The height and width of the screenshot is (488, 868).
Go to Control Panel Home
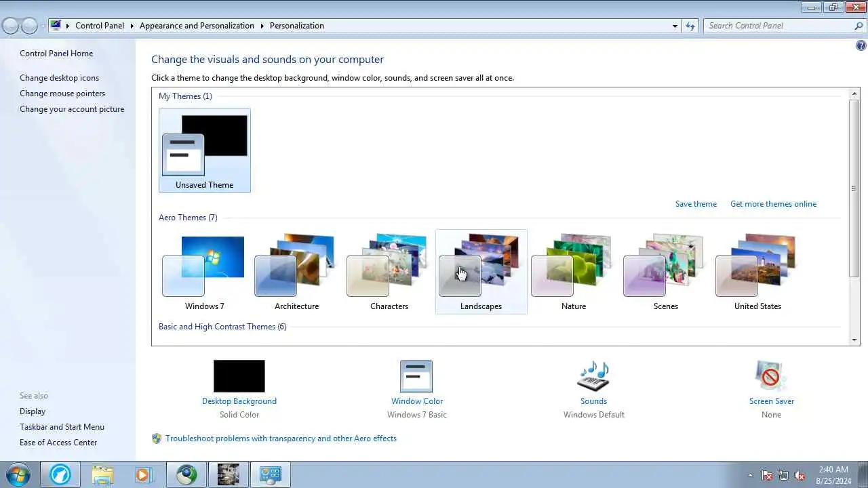click(56, 54)
